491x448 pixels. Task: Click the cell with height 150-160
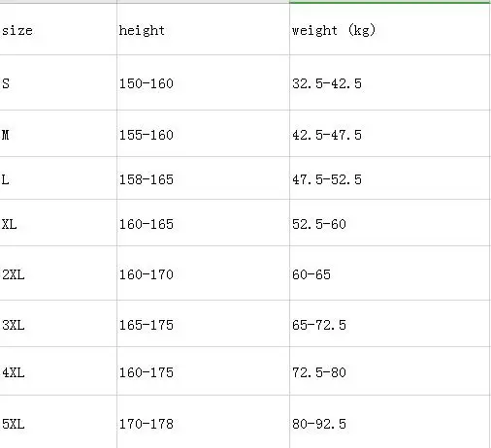click(203, 82)
